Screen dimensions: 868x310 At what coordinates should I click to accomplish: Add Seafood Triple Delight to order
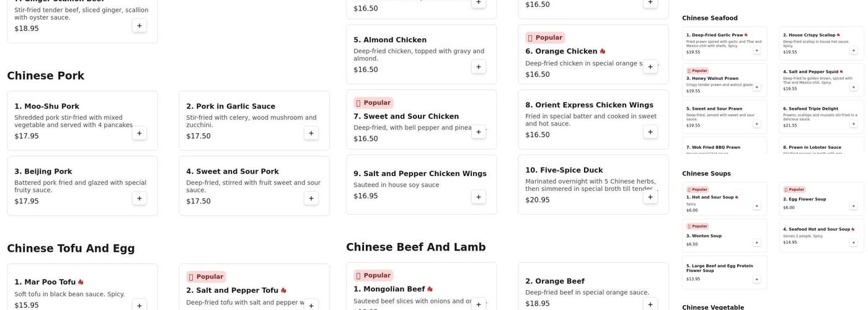point(853,124)
